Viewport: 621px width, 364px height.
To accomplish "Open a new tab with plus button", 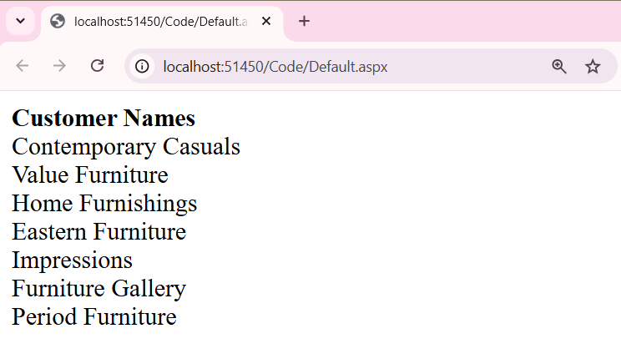I will coord(304,21).
